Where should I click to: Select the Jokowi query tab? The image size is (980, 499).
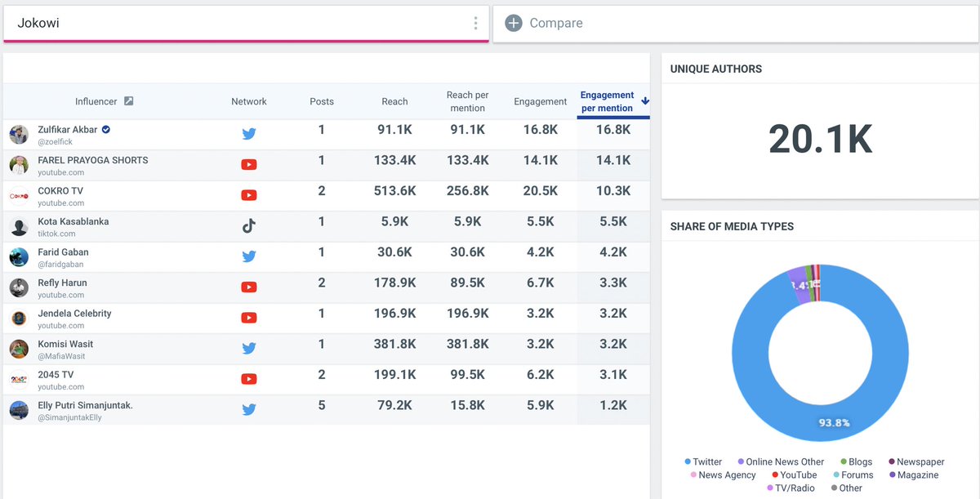(246, 23)
